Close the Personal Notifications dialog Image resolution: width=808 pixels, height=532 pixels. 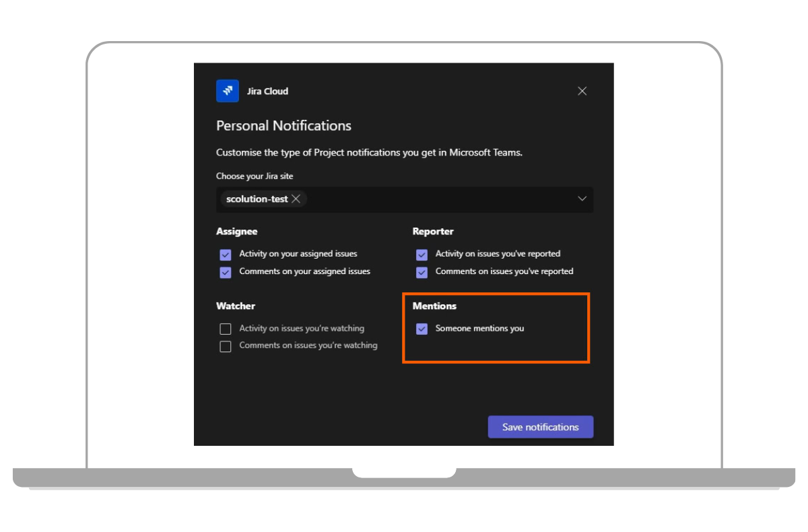point(582,91)
